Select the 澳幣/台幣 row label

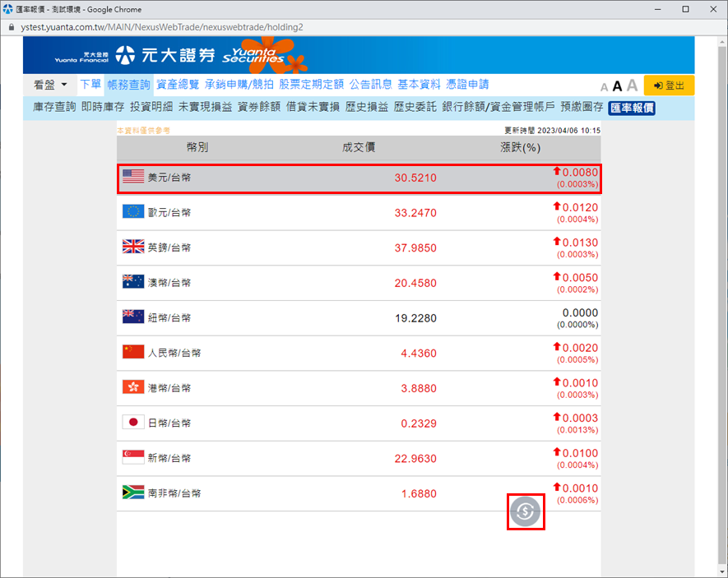click(x=169, y=283)
